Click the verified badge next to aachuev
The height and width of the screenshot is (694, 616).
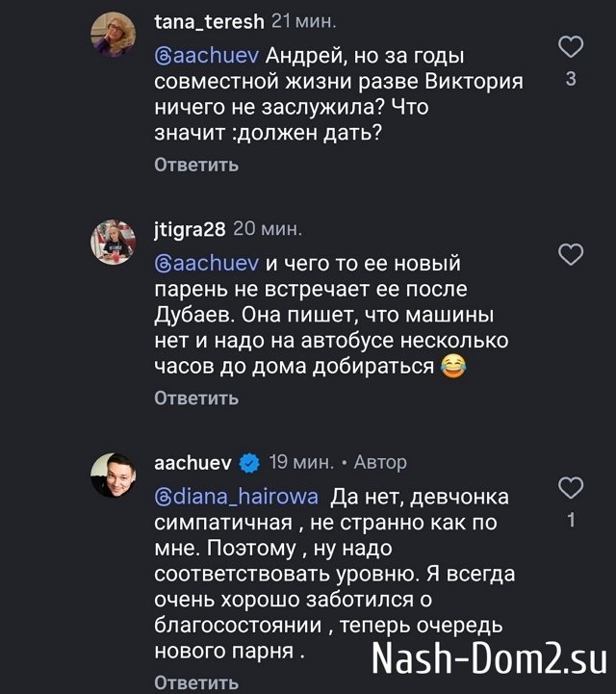(x=249, y=463)
